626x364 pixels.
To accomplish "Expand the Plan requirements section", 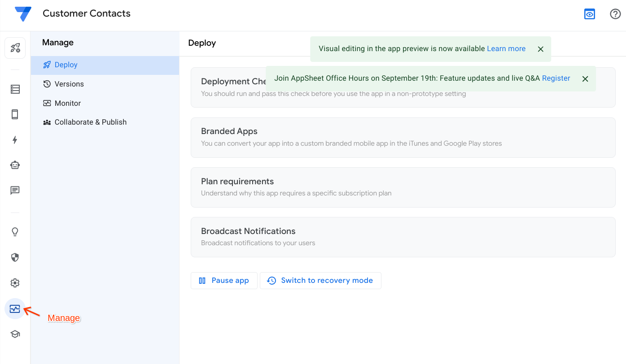I will tap(403, 187).
